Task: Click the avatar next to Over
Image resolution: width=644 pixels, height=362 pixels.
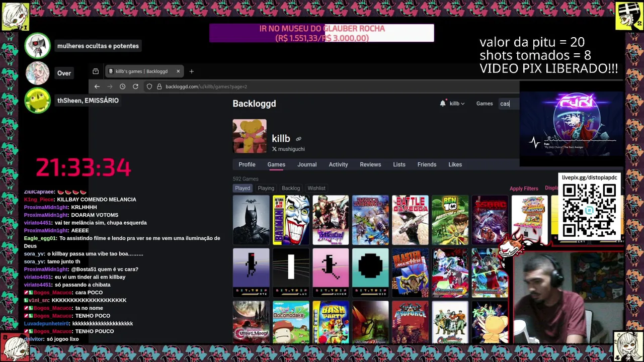Action: tap(38, 73)
